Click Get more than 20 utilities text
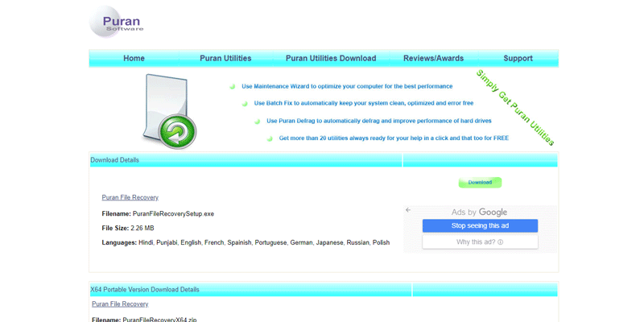Viewport: 644px width, 322px height. point(394,138)
